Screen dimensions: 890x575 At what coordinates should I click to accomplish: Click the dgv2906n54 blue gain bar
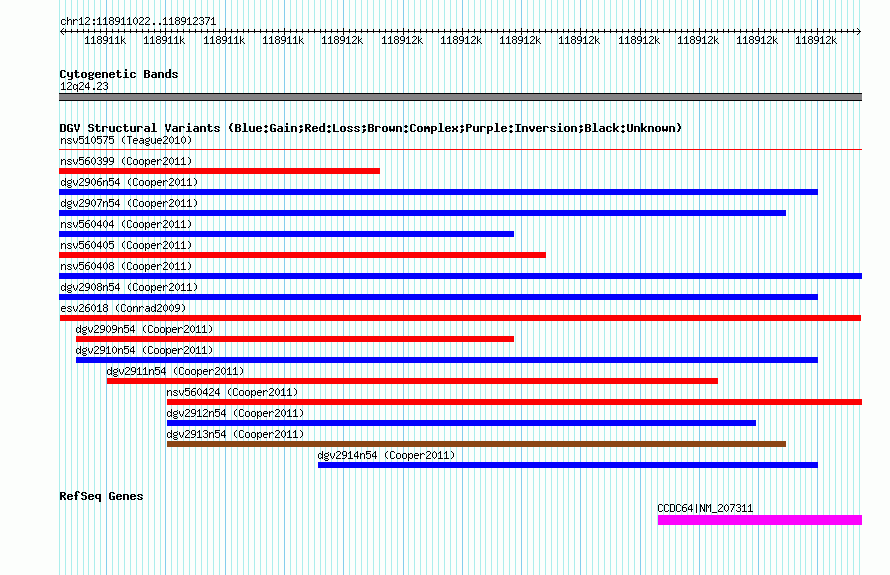[439, 192]
